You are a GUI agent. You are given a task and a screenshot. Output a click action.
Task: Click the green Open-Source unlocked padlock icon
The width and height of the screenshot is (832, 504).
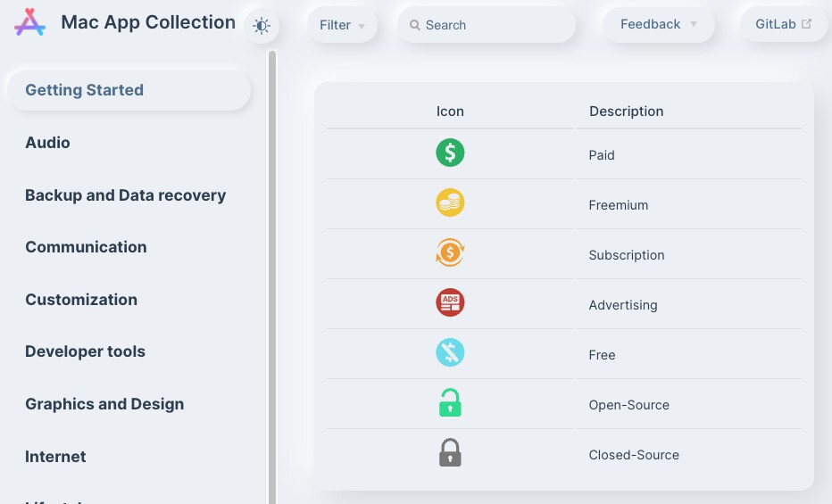[x=450, y=403]
